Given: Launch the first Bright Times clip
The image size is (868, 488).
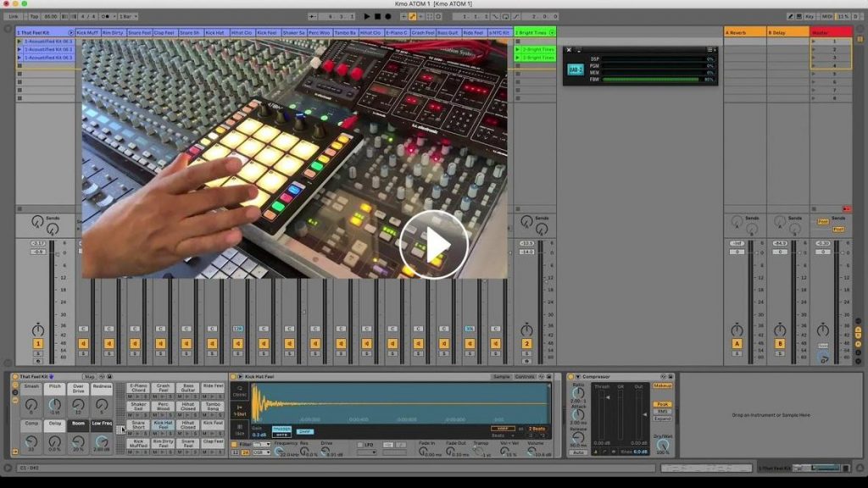Looking at the screenshot, I should [518, 49].
